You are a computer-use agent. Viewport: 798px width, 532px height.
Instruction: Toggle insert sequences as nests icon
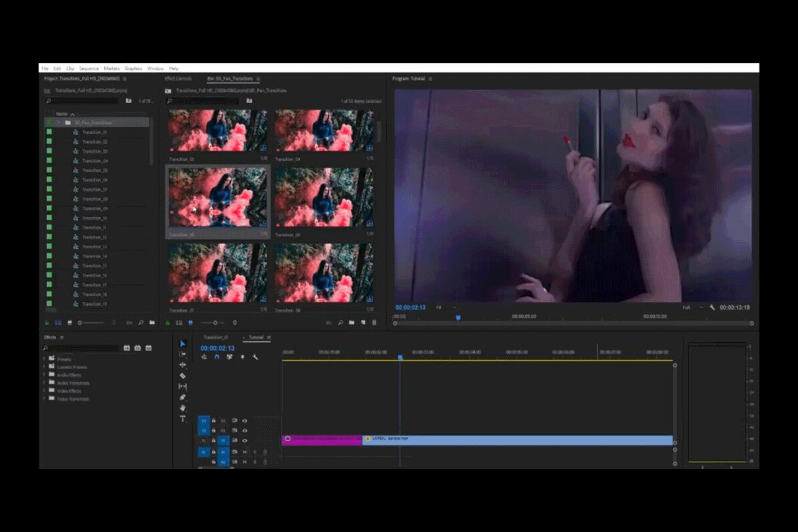(x=204, y=357)
